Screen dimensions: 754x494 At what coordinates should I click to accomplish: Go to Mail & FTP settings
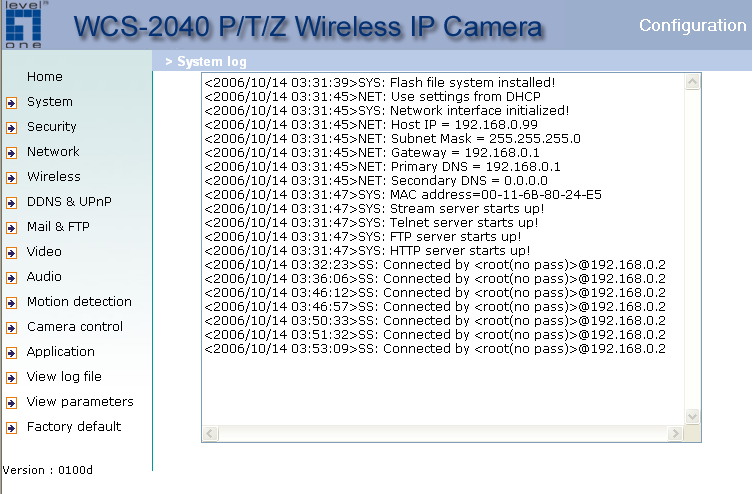[58, 227]
